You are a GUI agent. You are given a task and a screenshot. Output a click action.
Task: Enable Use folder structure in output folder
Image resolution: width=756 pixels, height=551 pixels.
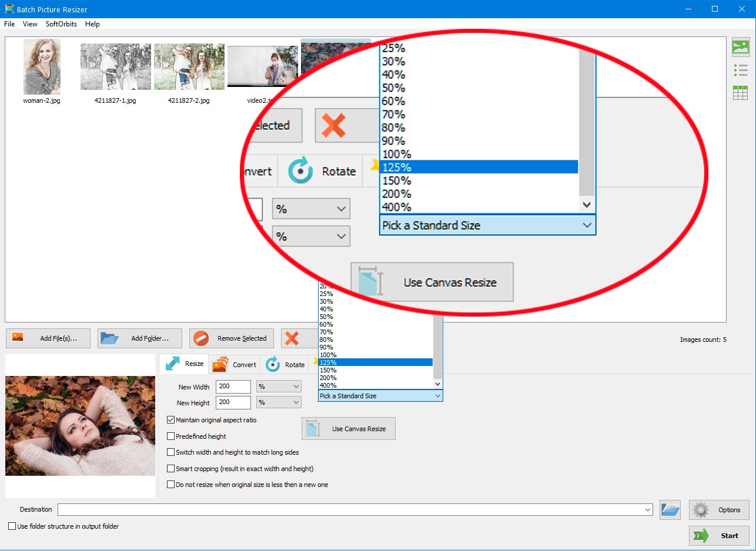12,526
